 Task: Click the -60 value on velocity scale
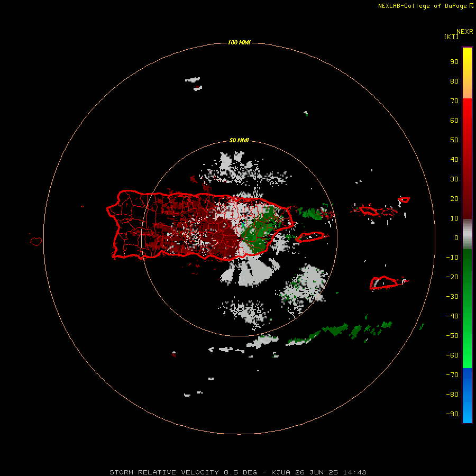point(452,355)
